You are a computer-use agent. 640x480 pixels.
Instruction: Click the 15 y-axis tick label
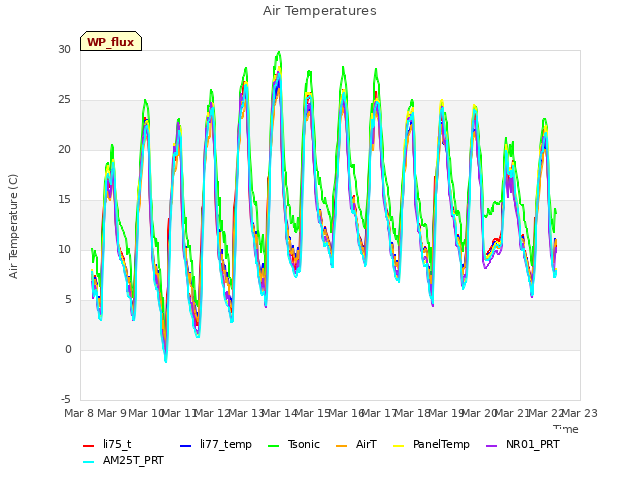[x=64, y=200]
